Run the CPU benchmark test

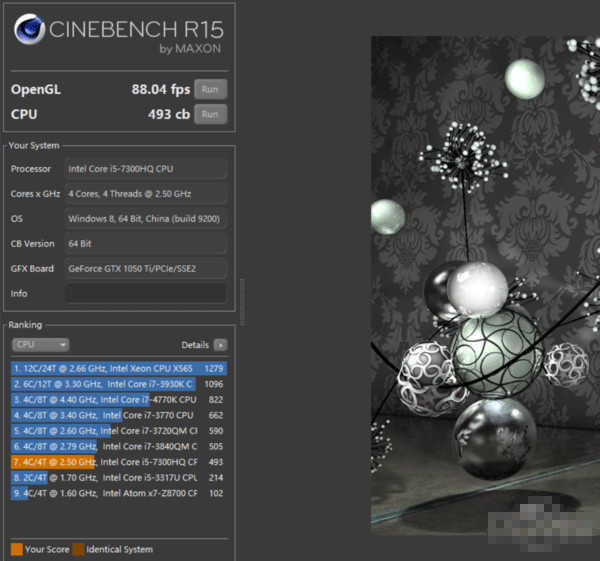click(x=210, y=114)
